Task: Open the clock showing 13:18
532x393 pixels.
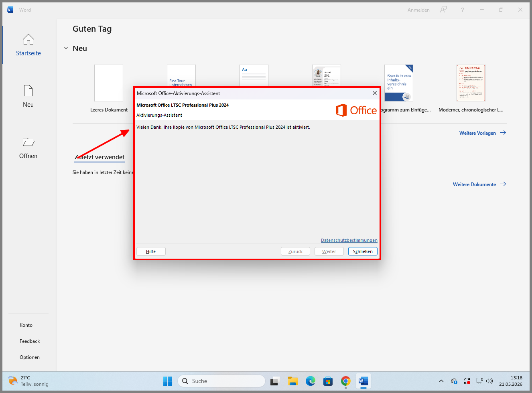Action: pos(511,381)
